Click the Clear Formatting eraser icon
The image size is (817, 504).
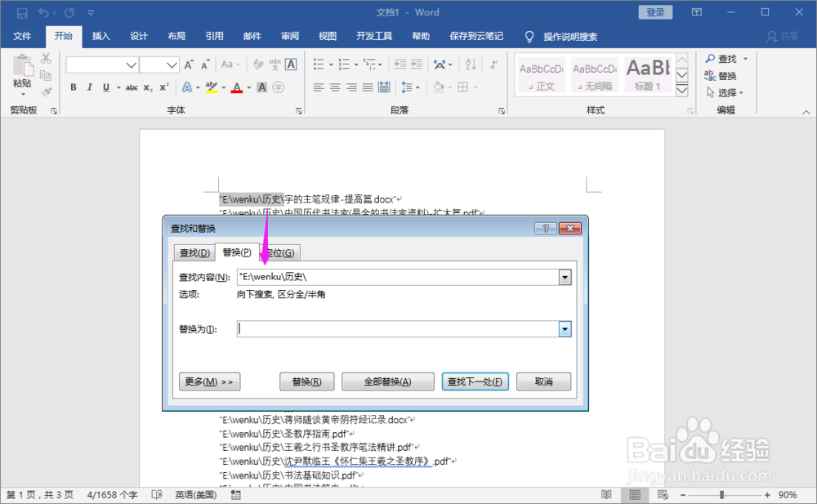pyautogui.click(x=258, y=64)
